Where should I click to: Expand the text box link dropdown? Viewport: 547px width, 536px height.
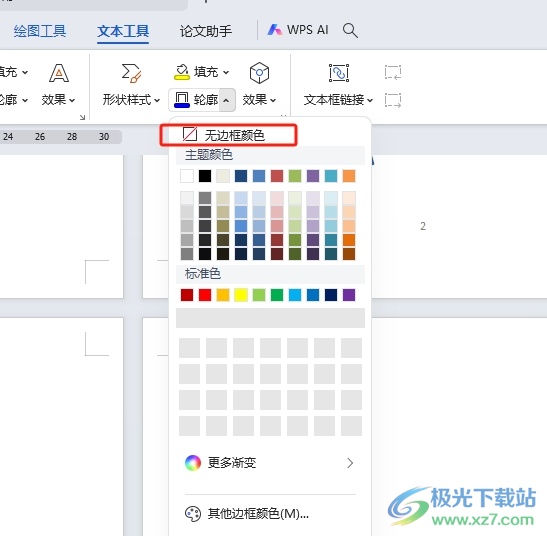click(x=370, y=100)
